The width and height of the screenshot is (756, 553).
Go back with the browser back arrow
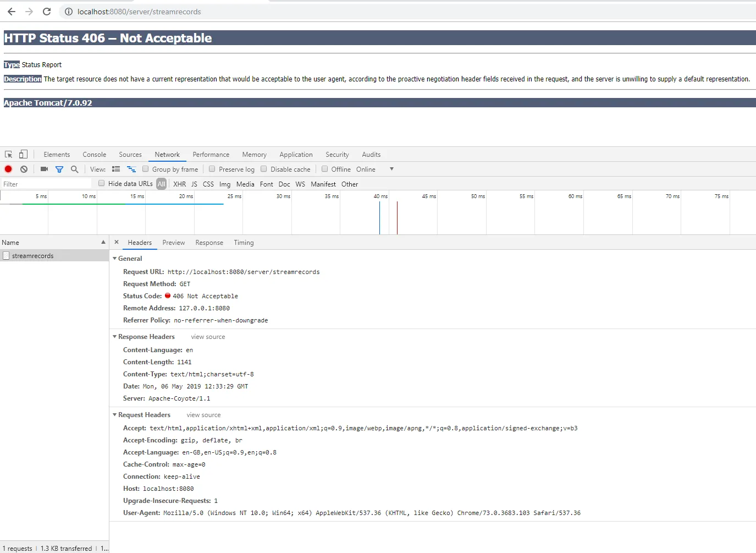(x=12, y=12)
